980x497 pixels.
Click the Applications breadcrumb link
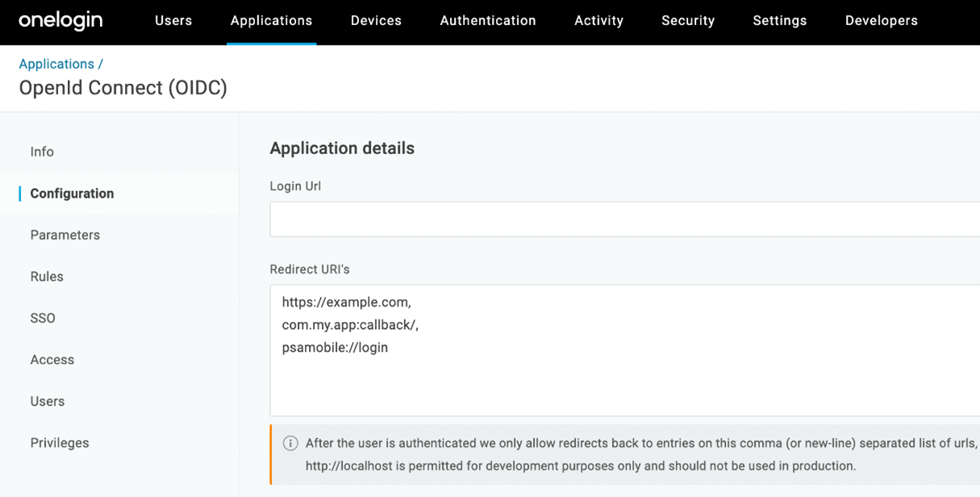[56, 64]
